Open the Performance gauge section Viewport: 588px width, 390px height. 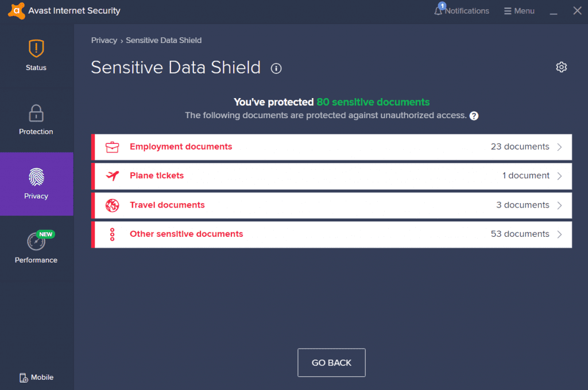pyautogui.click(x=36, y=241)
